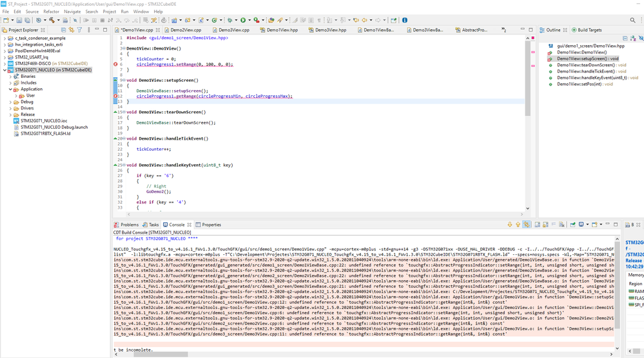Click the Search magnifier icon at top right
Screen dimensions: 644x358
point(632,20)
